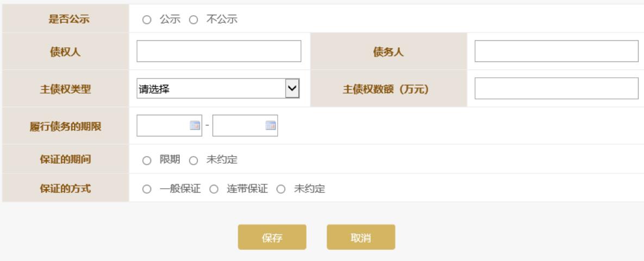The height and width of the screenshot is (261, 644).
Task: Select 一般保证 guarantee method
Action: pyautogui.click(x=146, y=189)
